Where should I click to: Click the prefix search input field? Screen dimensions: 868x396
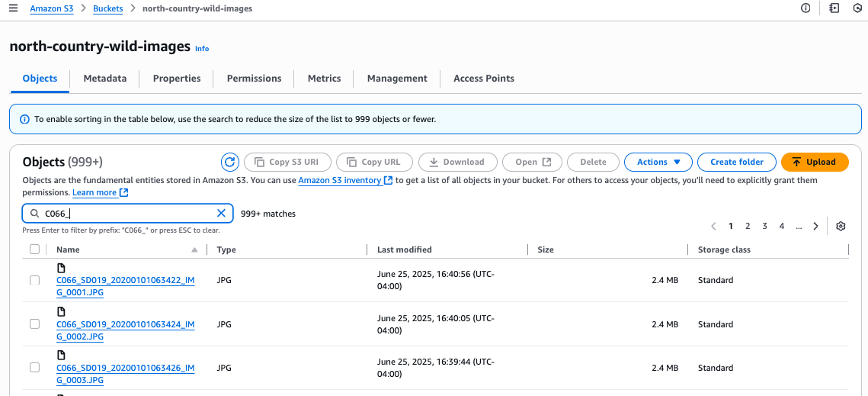tap(127, 214)
